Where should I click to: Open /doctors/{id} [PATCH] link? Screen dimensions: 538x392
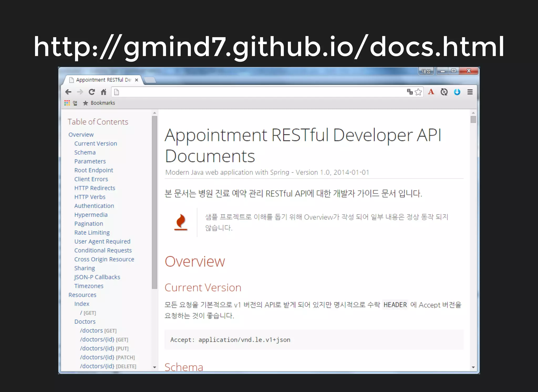click(x=107, y=357)
